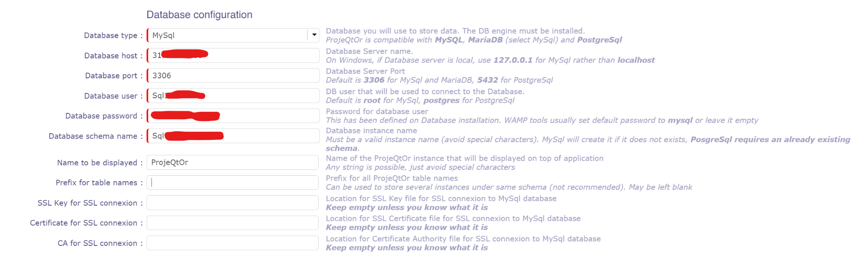The image size is (868, 255).
Task: Click the Database configuration heading
Action: (199, 14)
